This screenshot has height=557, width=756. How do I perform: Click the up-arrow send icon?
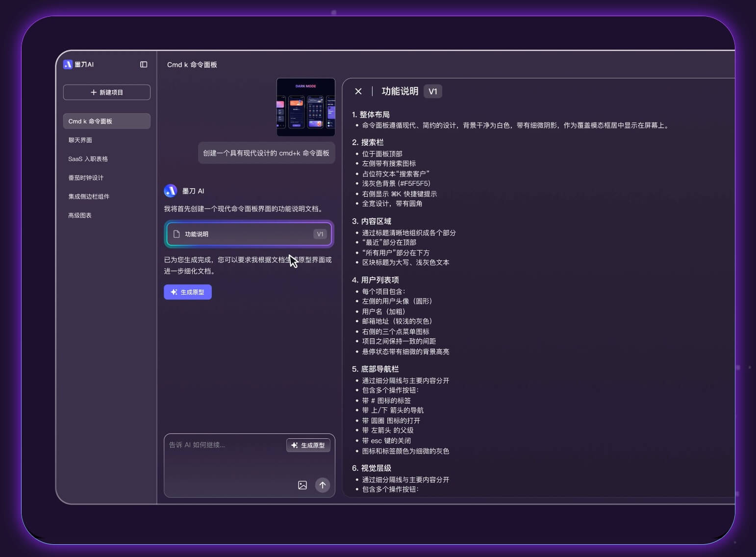(x=323, y=485)
